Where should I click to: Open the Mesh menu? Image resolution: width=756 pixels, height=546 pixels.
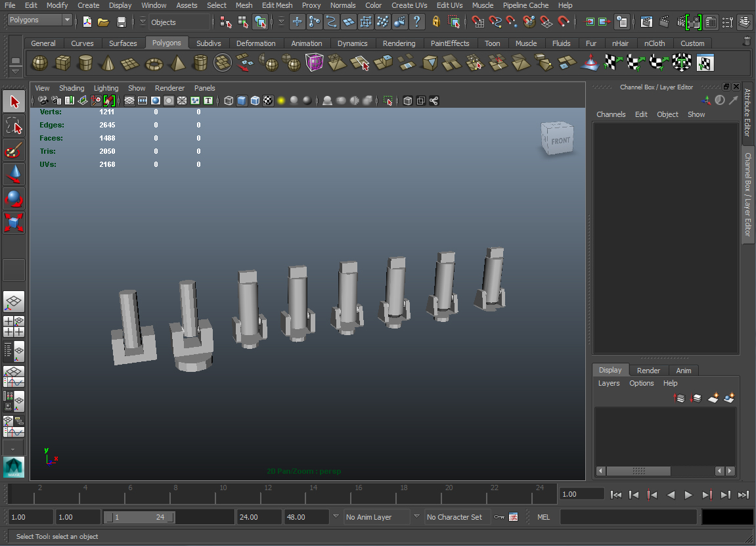[x=244, y=5]
